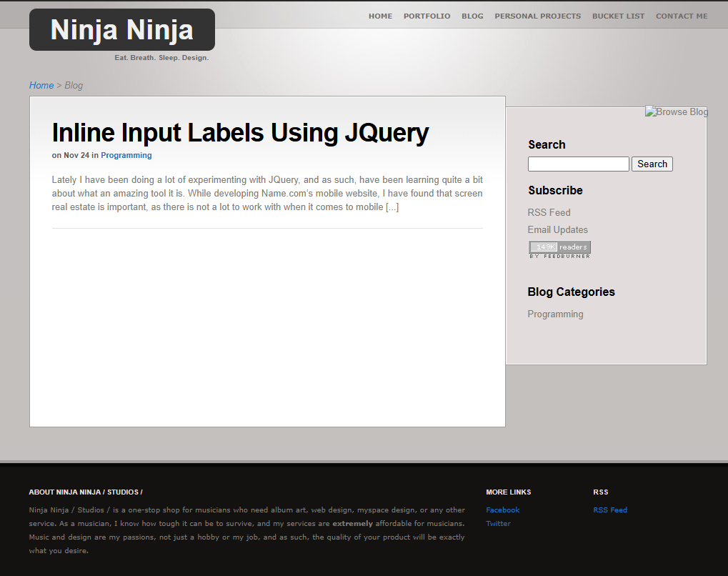The height and width of the screenshot is (576, 728).
Task: Click the post excerpt paragraph text
Action: [x=267, y=193]
